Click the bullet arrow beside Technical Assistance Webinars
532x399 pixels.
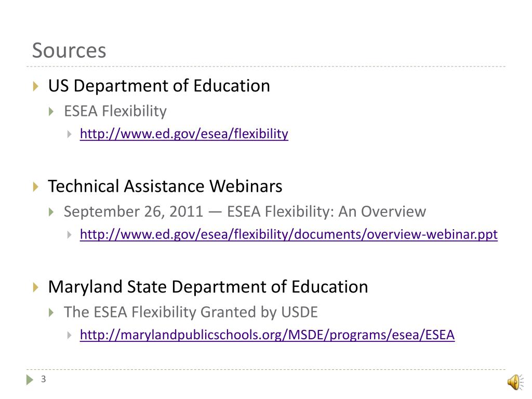[36, 187]
